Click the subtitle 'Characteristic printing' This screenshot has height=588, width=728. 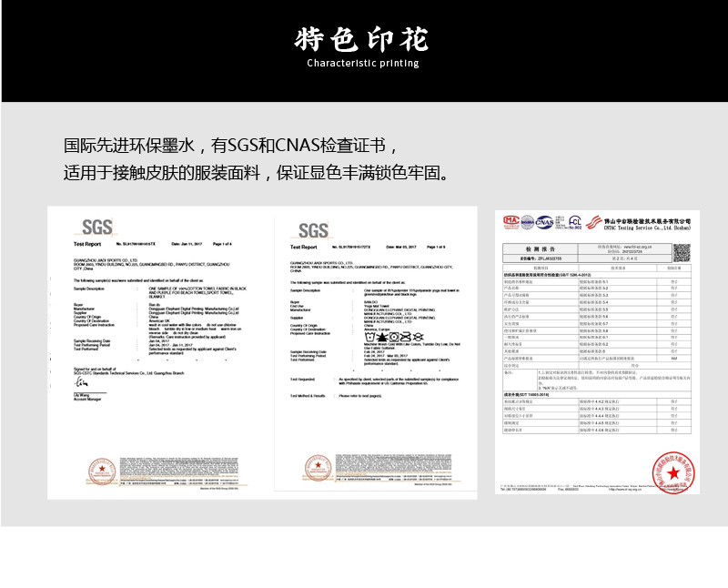363,63
